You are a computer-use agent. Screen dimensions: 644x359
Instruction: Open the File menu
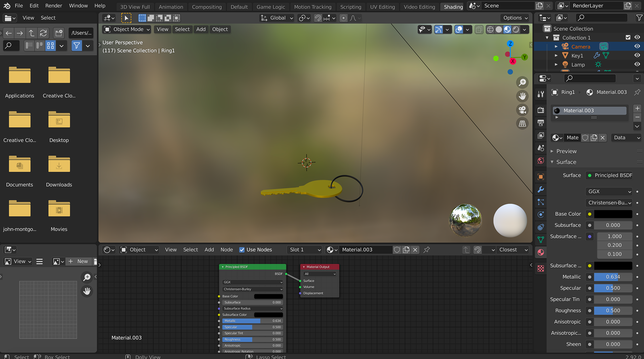tap(19, 6)
